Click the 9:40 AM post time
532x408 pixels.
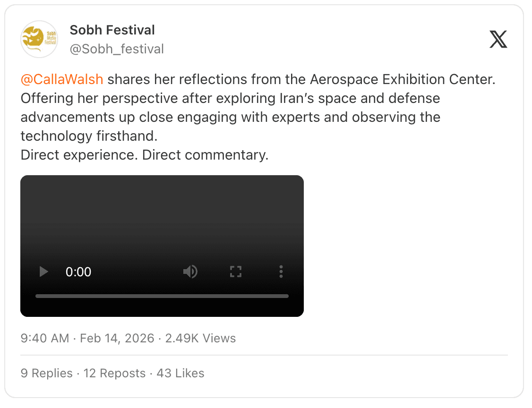(45, 338)
